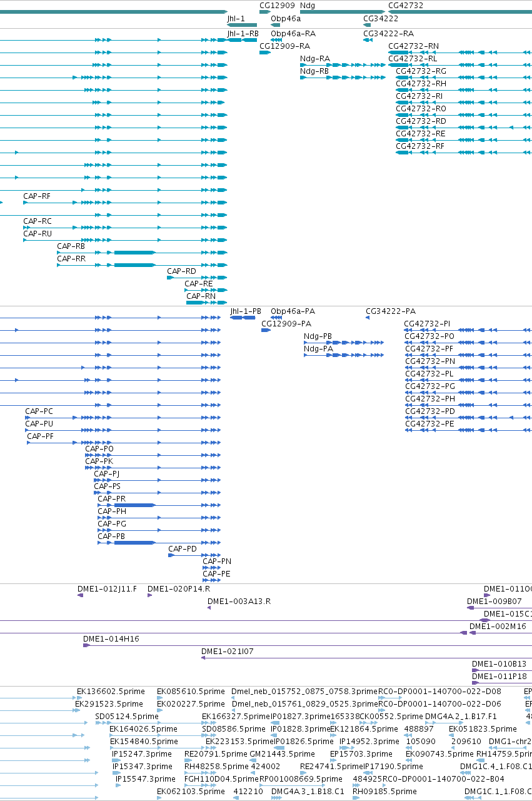Image resolution: width=532 pixels, height=801 pixels.
Task: Click the CG34222-RA transcript label
Action: click(x=388, y=34)
